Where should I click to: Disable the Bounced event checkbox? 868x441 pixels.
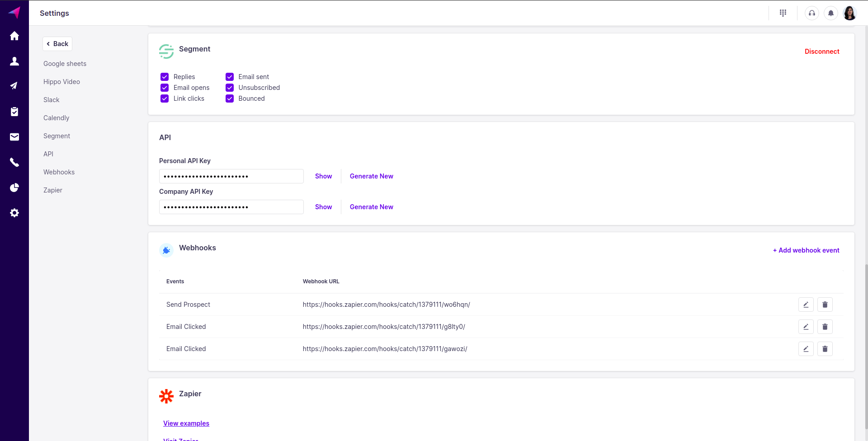point(230,99)
